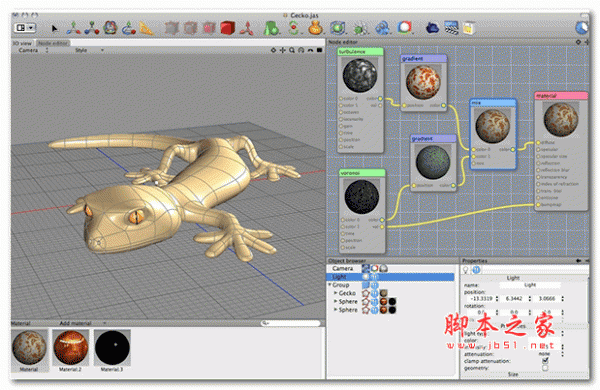Open the green primitives objects icon

(x=271, y=28)
